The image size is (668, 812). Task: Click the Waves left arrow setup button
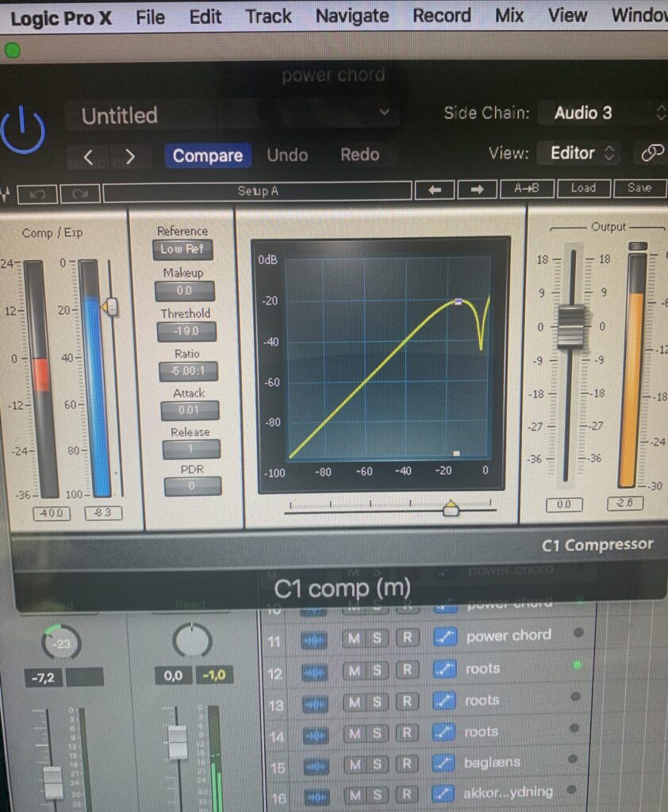point(435,190)
